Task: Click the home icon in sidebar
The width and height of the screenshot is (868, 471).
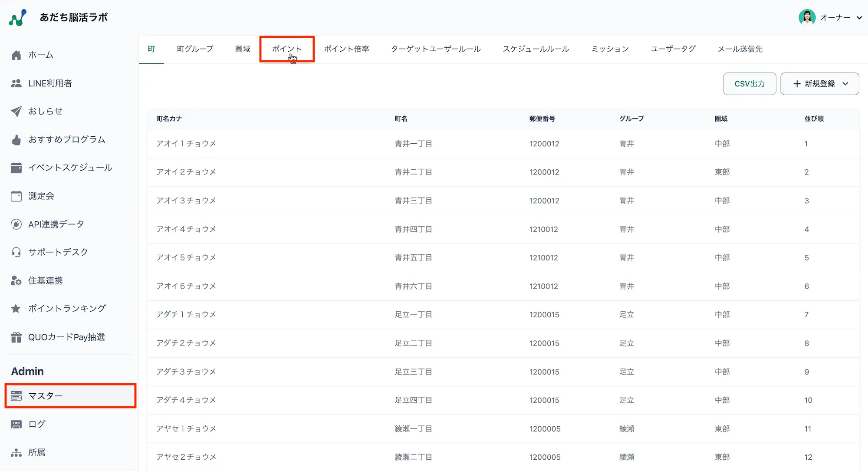Action: [16, 55]
